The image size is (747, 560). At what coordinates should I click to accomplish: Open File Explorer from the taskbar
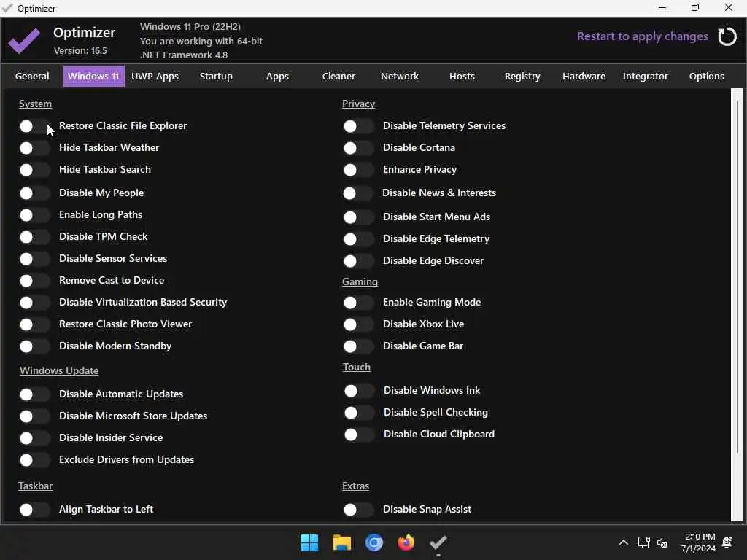click(341, 542)
